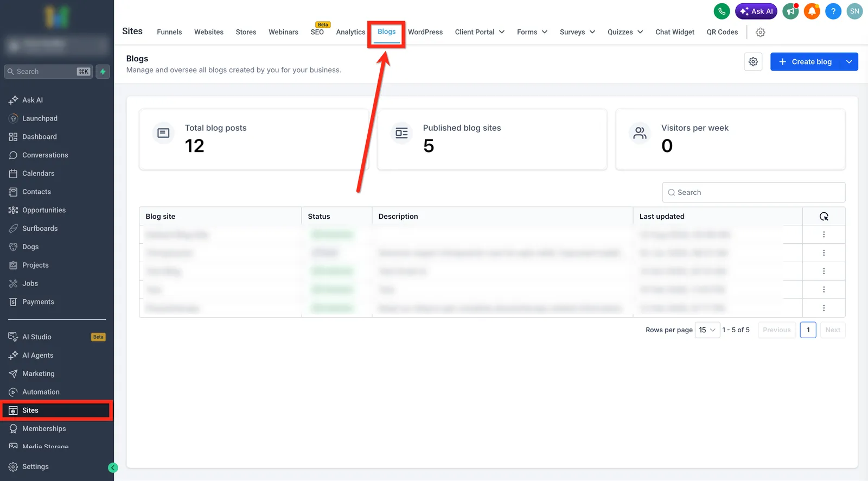The height and width of the screenshot is (481, 868).
Task: Switch to the Stores tab
Action: click(x=246, y=32)
